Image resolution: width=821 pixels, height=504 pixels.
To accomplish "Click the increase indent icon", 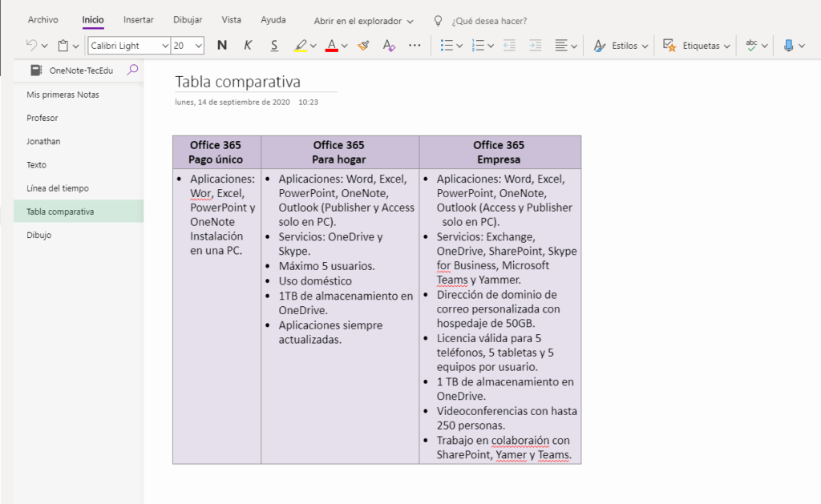I will [535, 46].
